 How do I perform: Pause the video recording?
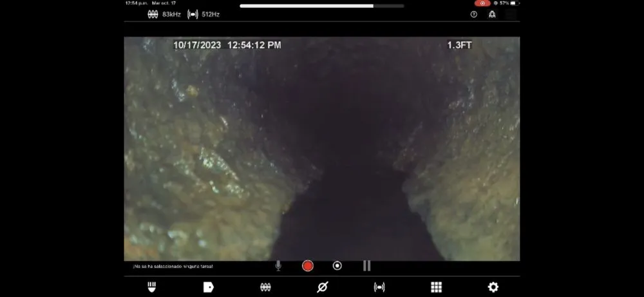pyautogui.click(x=366, y=265)
